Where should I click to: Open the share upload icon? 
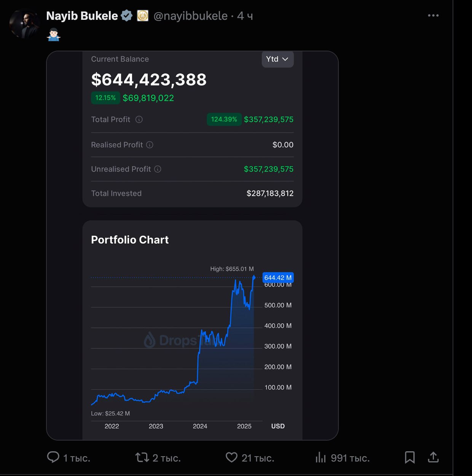click(433, 457)
